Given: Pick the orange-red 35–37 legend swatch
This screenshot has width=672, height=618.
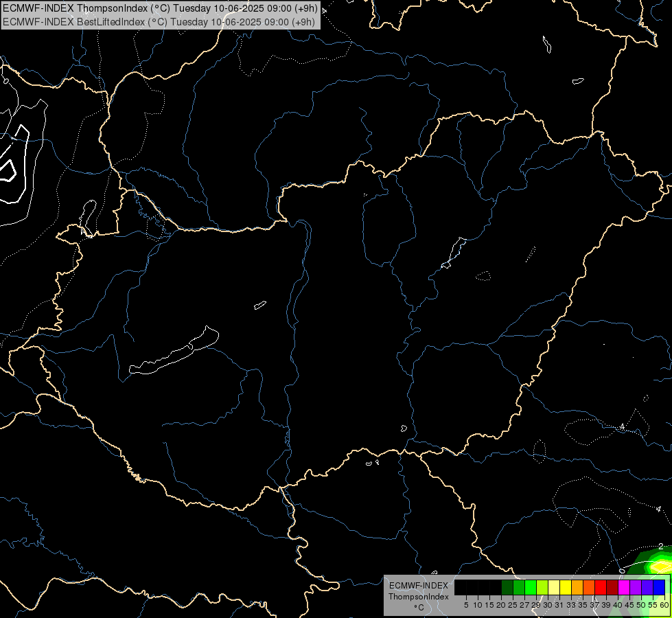Looking at the screenshot, I should click(x=589, y=587).
